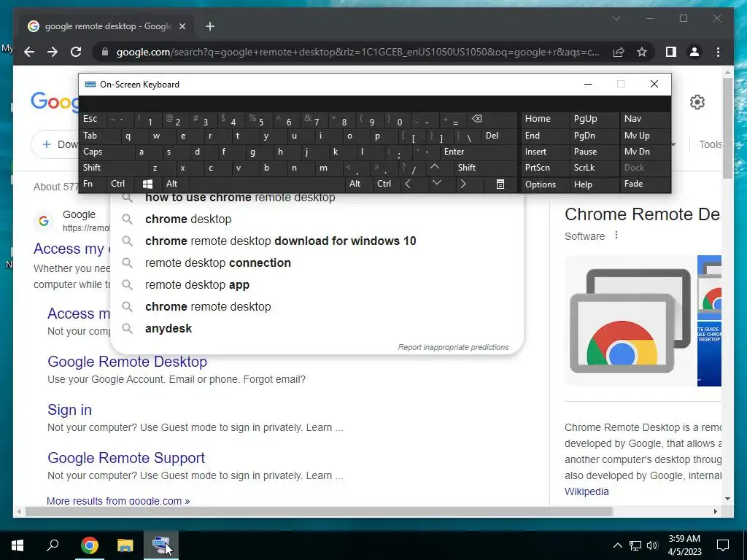Screen dimensions: 747x560
Task: Click the down arrow key on On-Screen Keyboard
Action: 436,183
